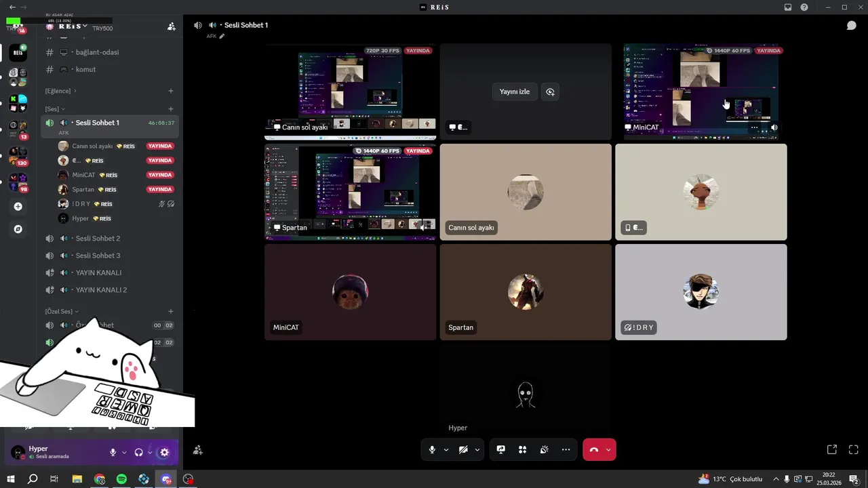
Task: Click Yayını izle button
Action: point(515,91)
